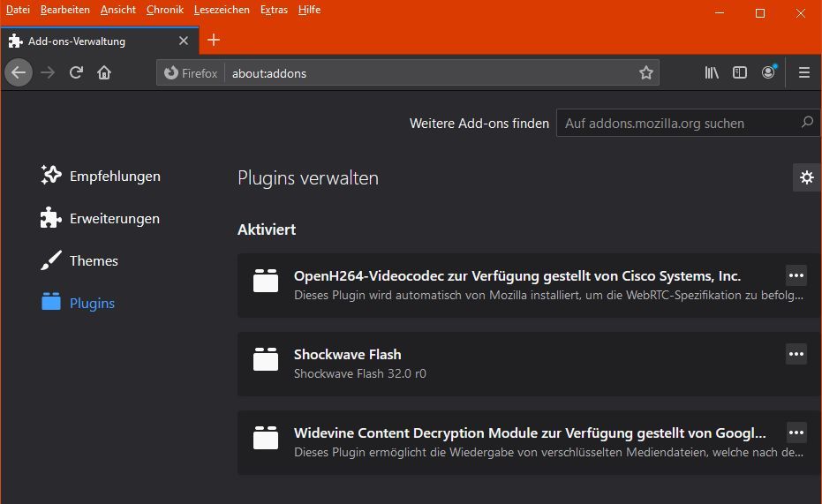
Task: Reload the current page
Action: point(76,73)
